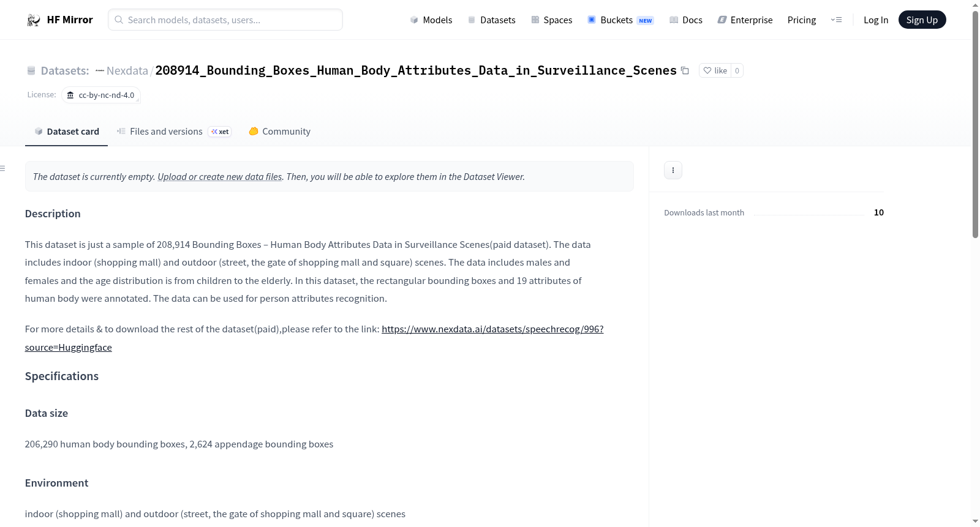Switch to Files and versions tab
The width and height of the screenshot is (980, 527).
[x=173, y=132]
